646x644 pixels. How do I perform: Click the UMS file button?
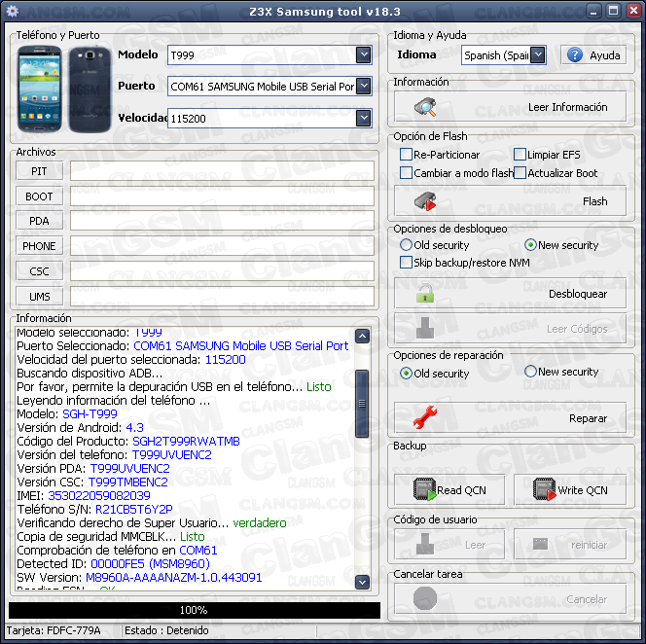(39, 297)
